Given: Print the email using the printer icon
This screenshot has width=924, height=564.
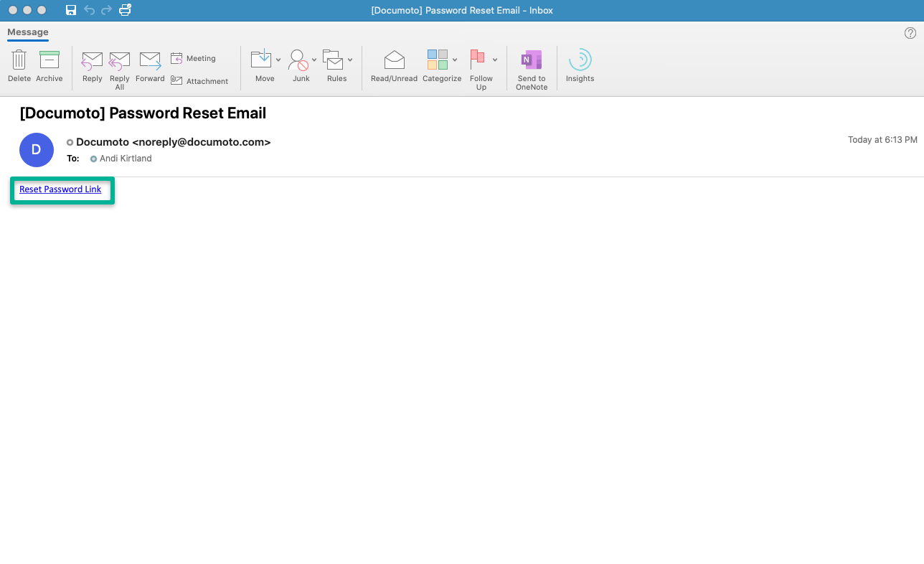Looking at the screenshot, I should click(x=125, y=10).
